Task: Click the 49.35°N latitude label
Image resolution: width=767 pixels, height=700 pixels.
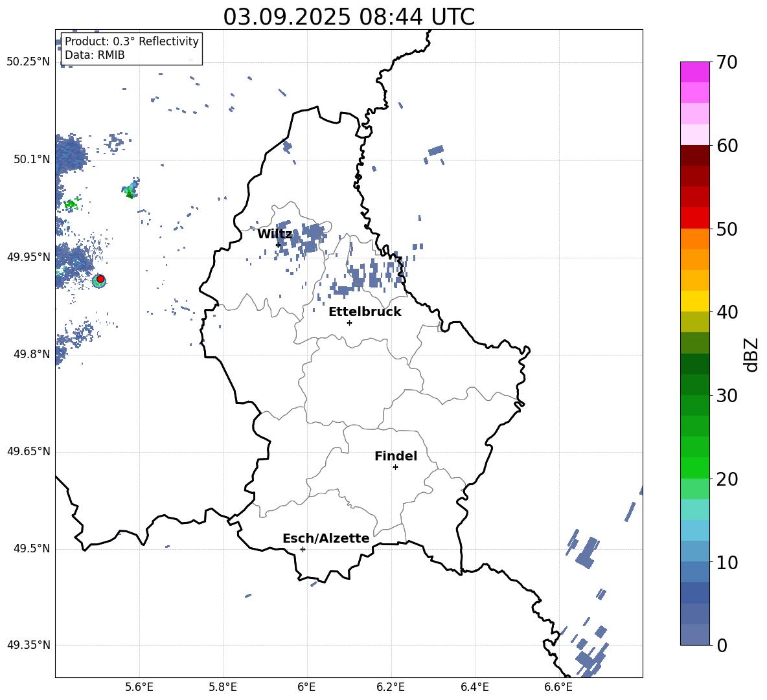Action: point(29,645)
